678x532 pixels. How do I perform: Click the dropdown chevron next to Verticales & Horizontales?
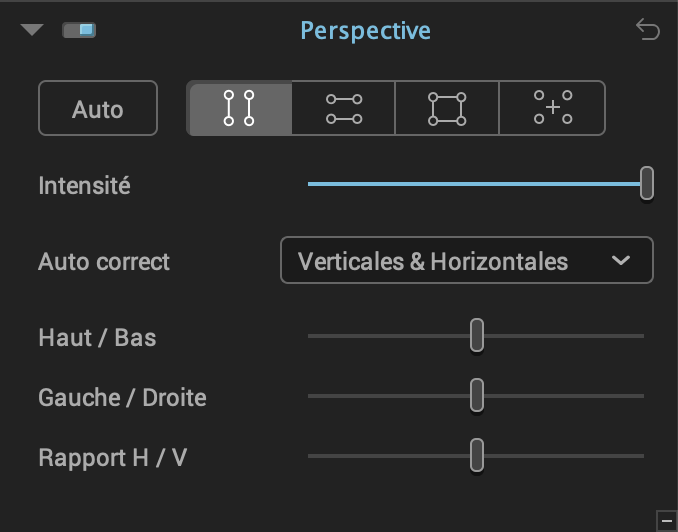coord(620,260)
